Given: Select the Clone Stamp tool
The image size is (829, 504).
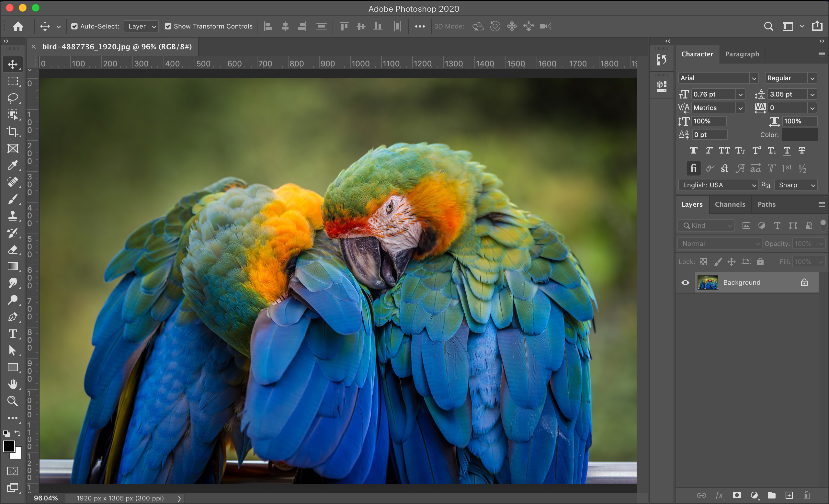Looking at the screenshot, I should [13, 216].
